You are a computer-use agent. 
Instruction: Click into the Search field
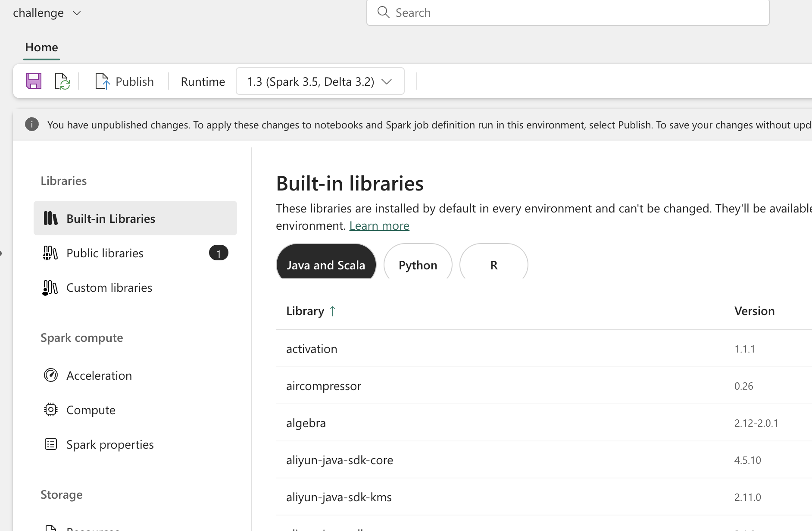568,12
